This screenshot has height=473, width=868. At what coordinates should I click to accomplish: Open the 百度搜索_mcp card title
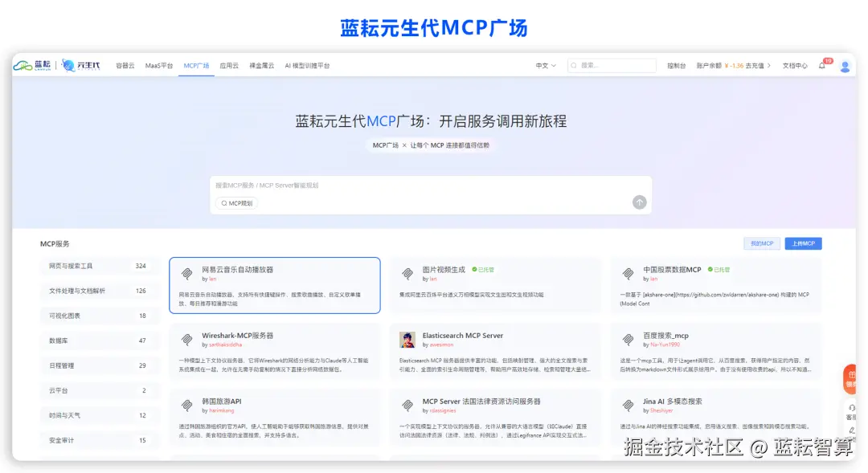665,335
